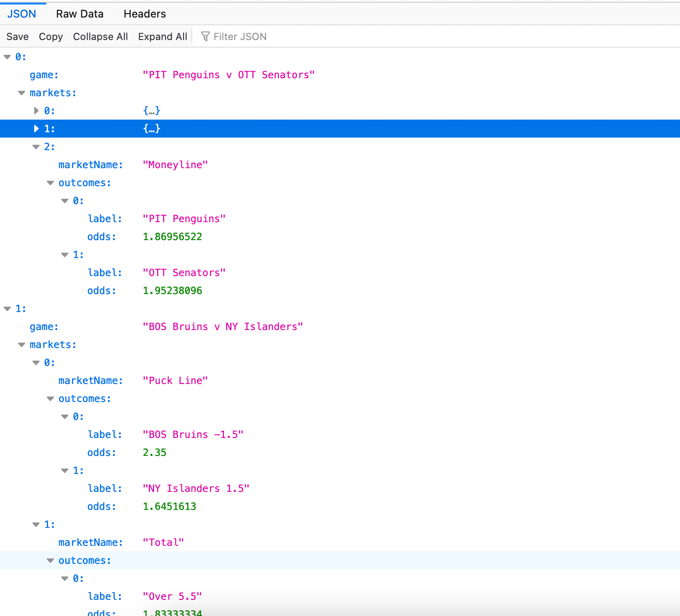
Task: Expand the highlighted market 1 row arrow
Action: click(36, 129)
